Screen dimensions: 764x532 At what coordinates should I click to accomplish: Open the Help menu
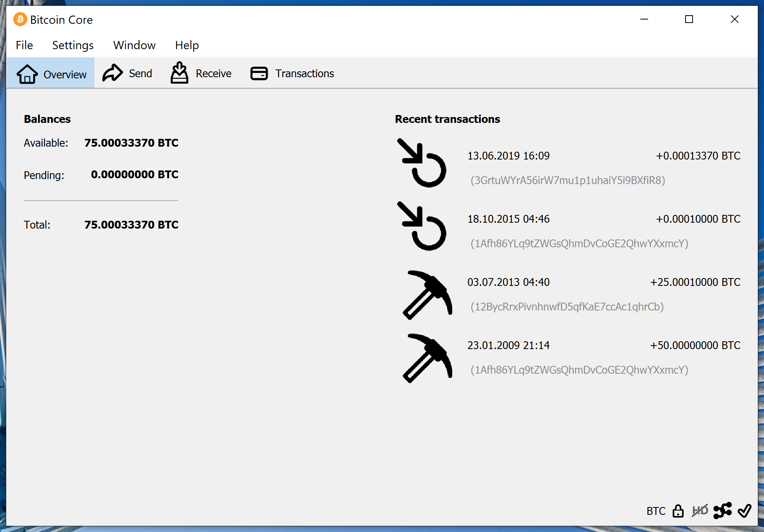187,45
